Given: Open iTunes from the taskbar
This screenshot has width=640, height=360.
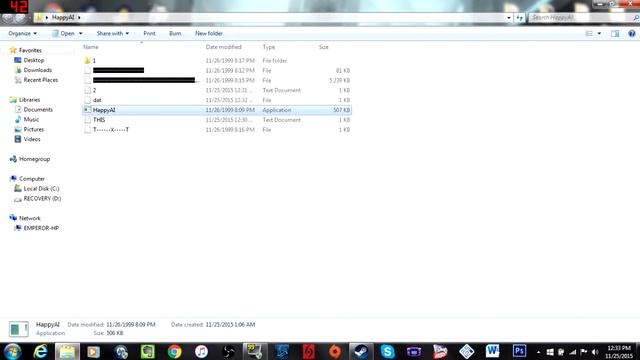Looking at the screenshot, I should 201,351.
